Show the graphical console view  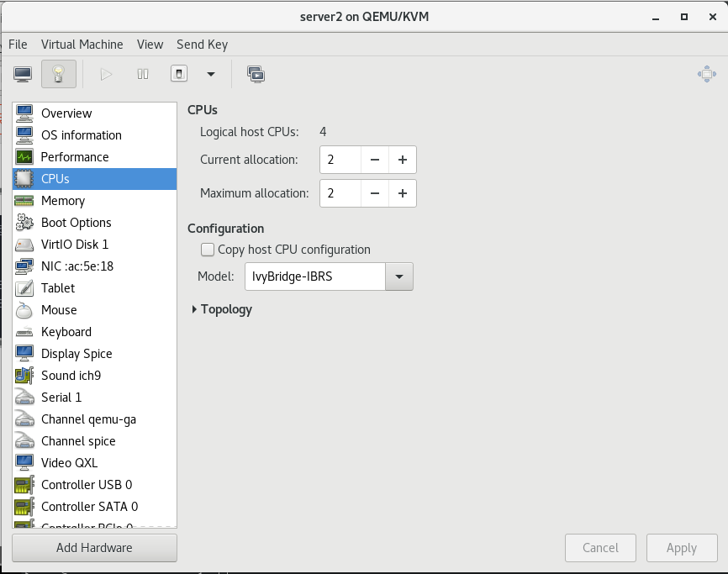pos(23,74)
